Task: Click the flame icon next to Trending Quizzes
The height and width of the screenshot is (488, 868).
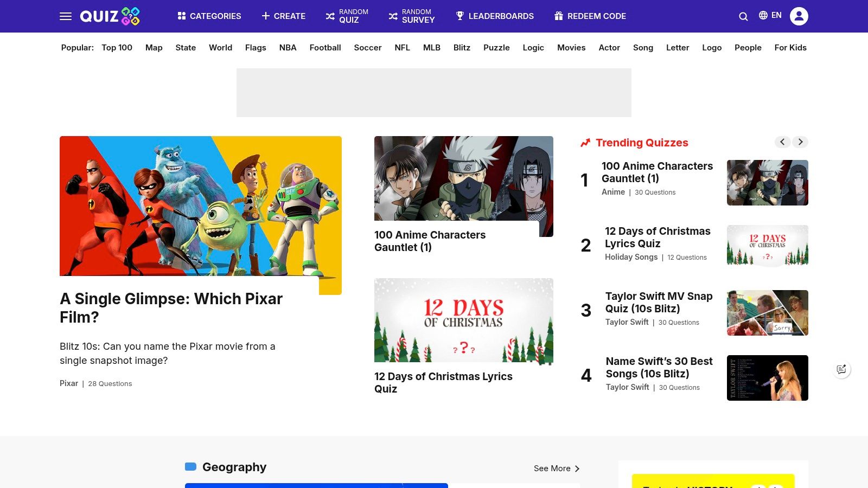Action: pos(585,143)
